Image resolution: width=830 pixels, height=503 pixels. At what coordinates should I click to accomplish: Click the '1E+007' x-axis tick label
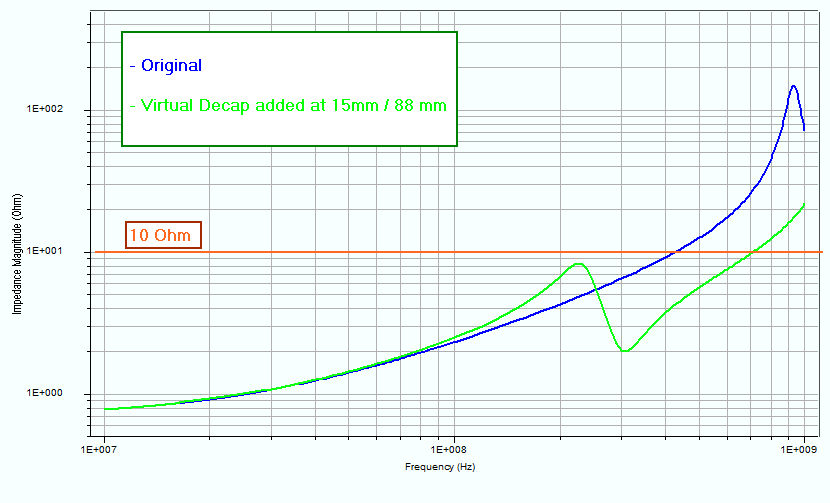click(98, 450)
